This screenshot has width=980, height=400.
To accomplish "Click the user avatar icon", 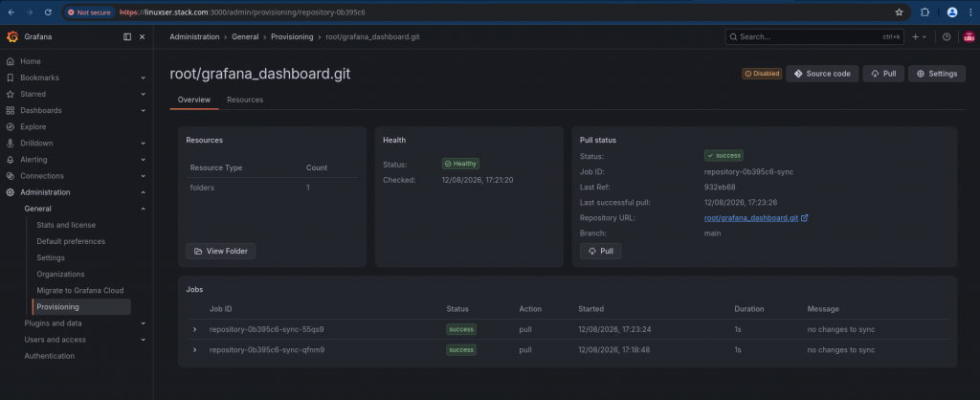I will point(969,37).
